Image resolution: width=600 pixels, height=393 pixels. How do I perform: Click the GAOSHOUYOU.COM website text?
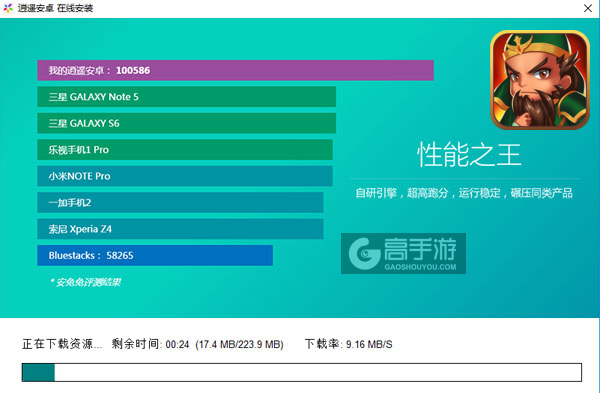click(420, 267)
